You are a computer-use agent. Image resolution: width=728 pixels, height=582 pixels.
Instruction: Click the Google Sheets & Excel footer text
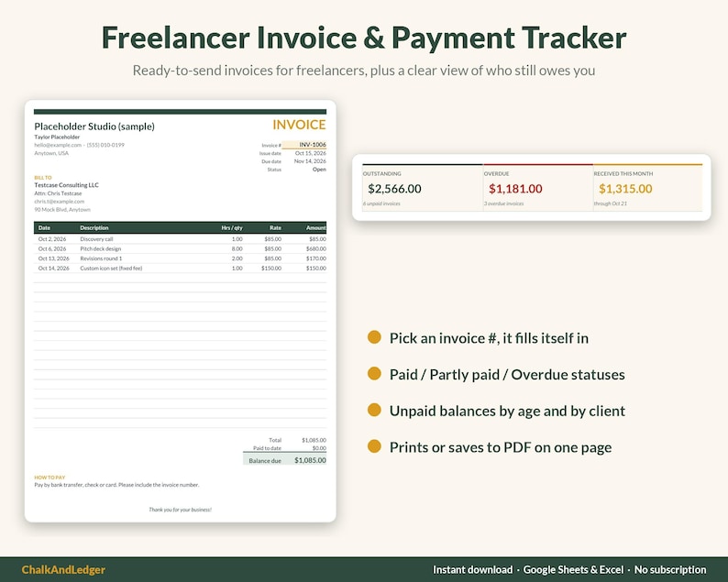pos(573,570)
